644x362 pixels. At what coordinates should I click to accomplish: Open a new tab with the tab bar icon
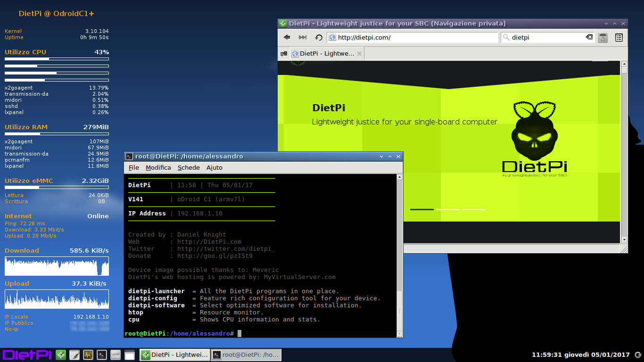(x=284, y=54)
